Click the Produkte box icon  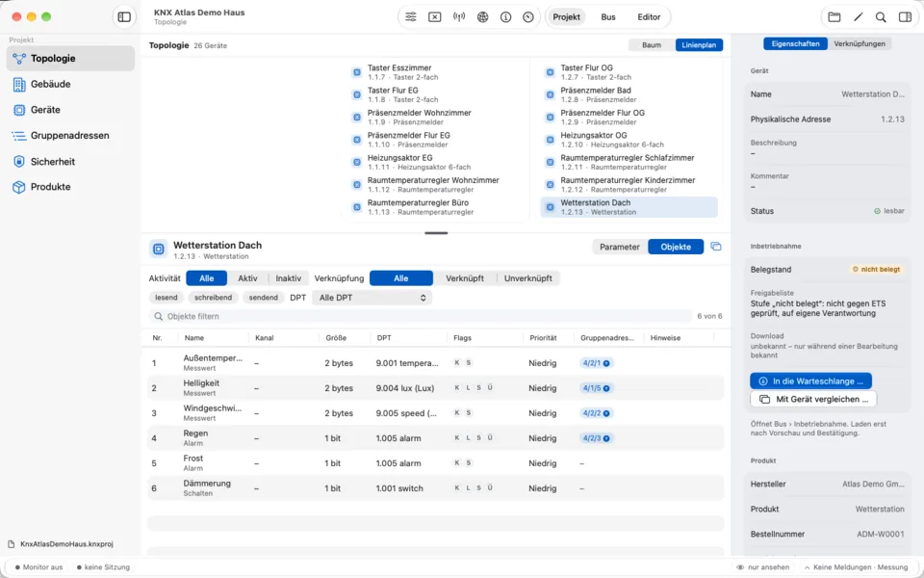pos(19,187)
